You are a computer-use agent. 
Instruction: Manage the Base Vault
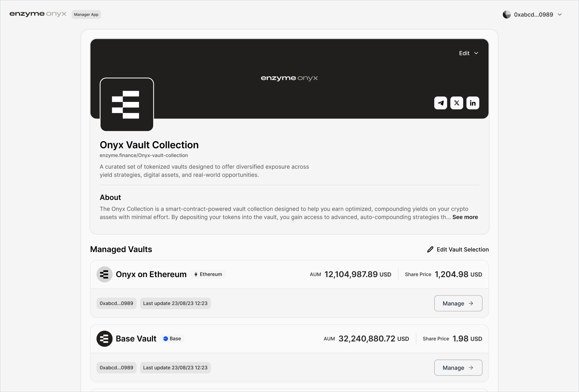pyautogui.click(x=458, y=368)
